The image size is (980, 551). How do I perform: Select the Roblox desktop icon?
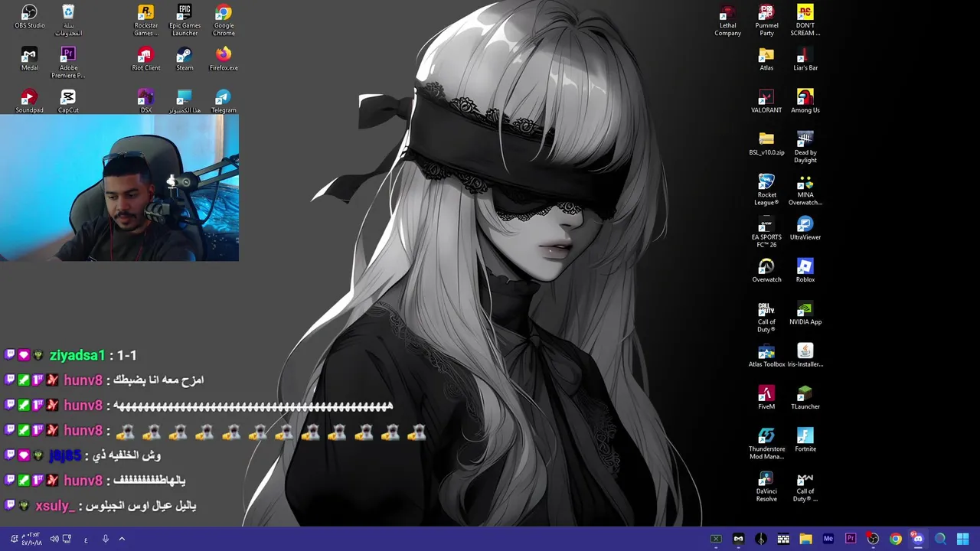pos(805,270)
